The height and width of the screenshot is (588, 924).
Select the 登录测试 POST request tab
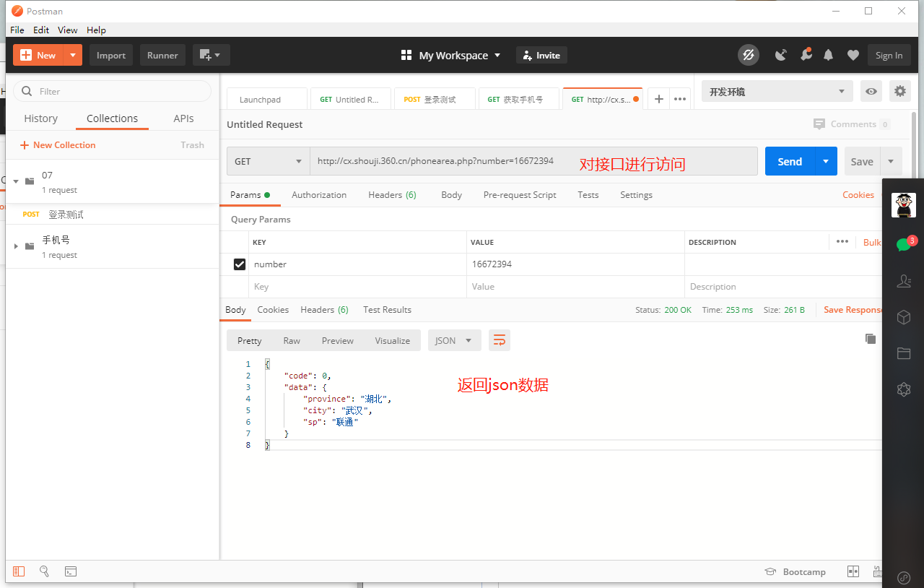tap(435, 99)
